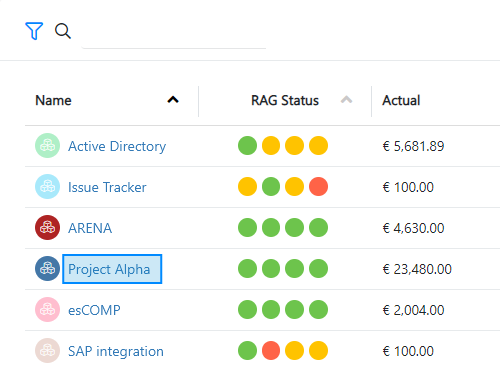500x378 pixels.
Task: Click the Project Alpha blue icon
Action: pos(47,269)
